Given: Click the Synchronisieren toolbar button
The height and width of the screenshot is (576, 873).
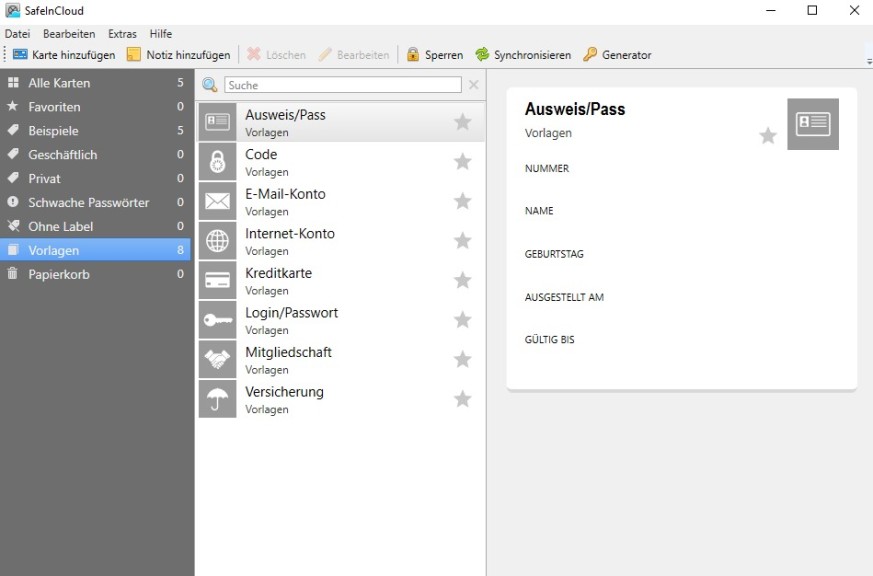Looking at the screenshot, I should tap(523, 55).
